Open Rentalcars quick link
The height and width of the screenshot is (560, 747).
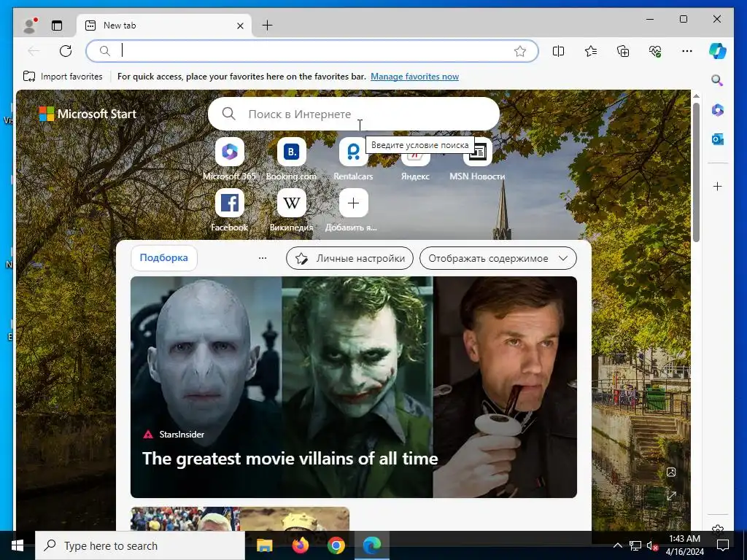[x=353, y=160]
